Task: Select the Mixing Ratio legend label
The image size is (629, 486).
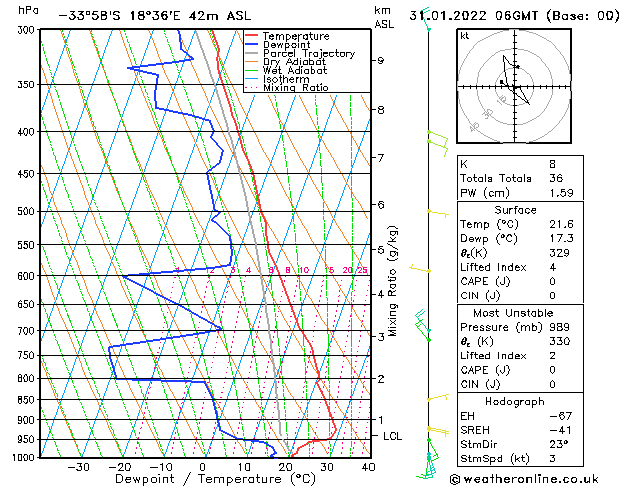Action: point(296,87)
